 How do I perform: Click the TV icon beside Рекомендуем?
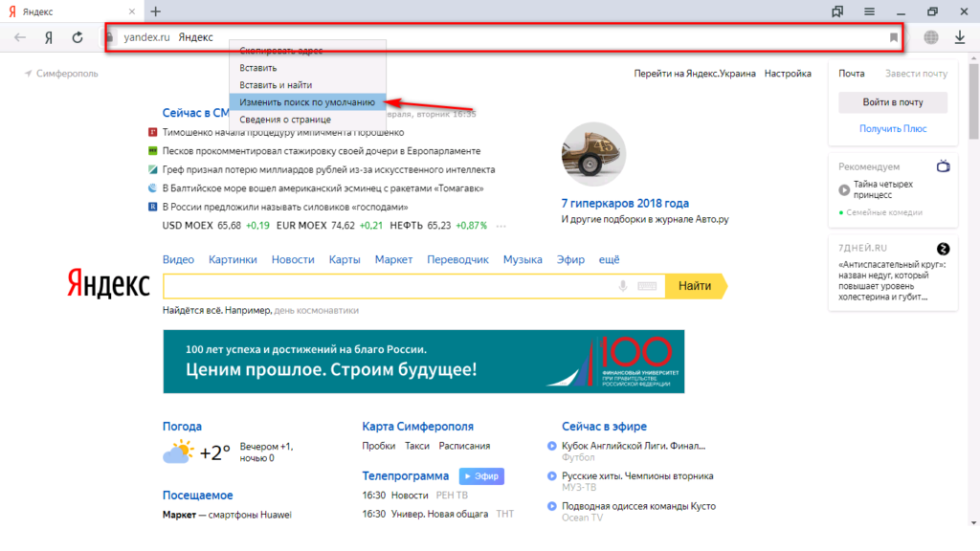[943, 166]
